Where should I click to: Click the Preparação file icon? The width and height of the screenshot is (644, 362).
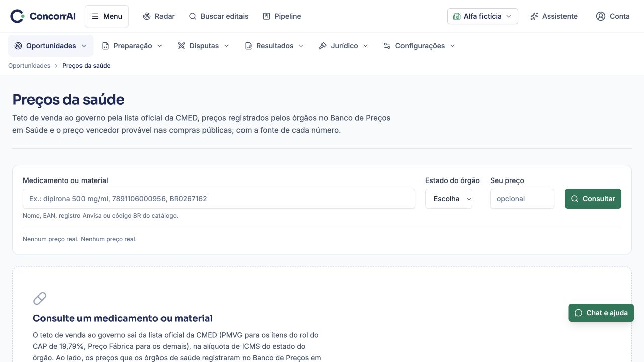coord(106,46)
